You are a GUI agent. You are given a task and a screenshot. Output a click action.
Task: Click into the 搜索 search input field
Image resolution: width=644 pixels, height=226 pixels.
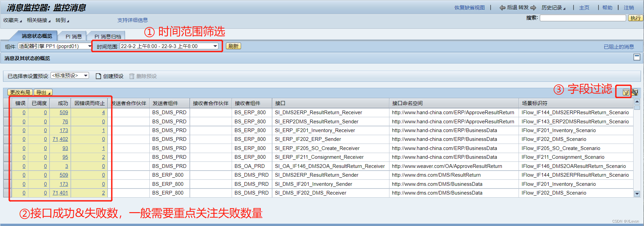point(583,18)
